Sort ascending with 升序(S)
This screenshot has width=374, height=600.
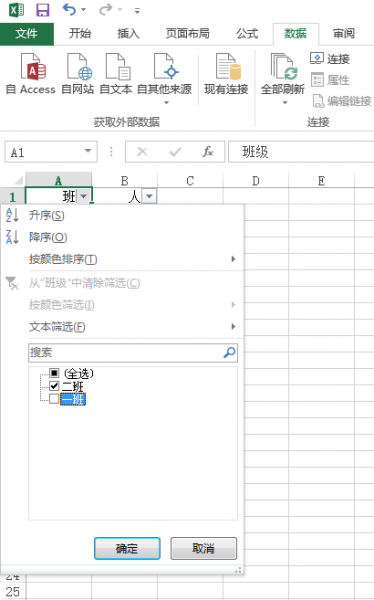tap(122, 215)
